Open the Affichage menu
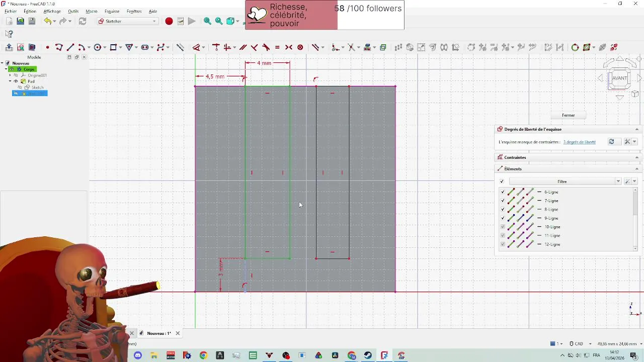The image size is (644, 362). (x=52, y=11)
